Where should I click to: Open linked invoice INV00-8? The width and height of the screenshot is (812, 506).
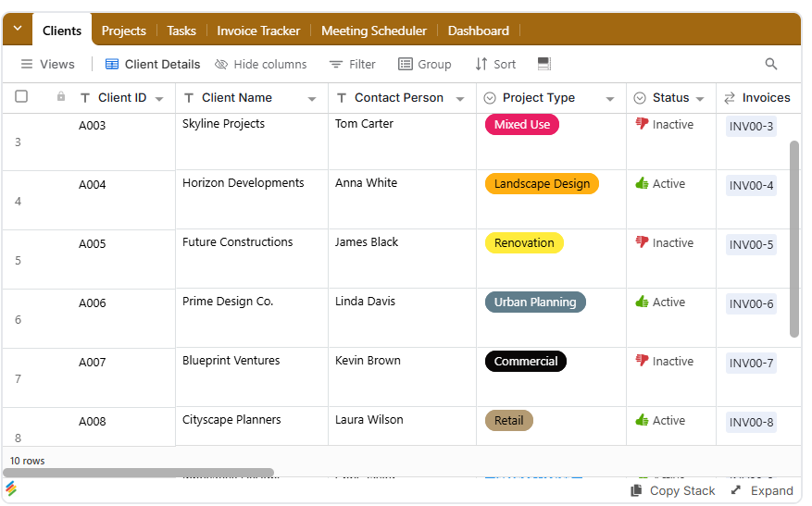tap(752, 422)
